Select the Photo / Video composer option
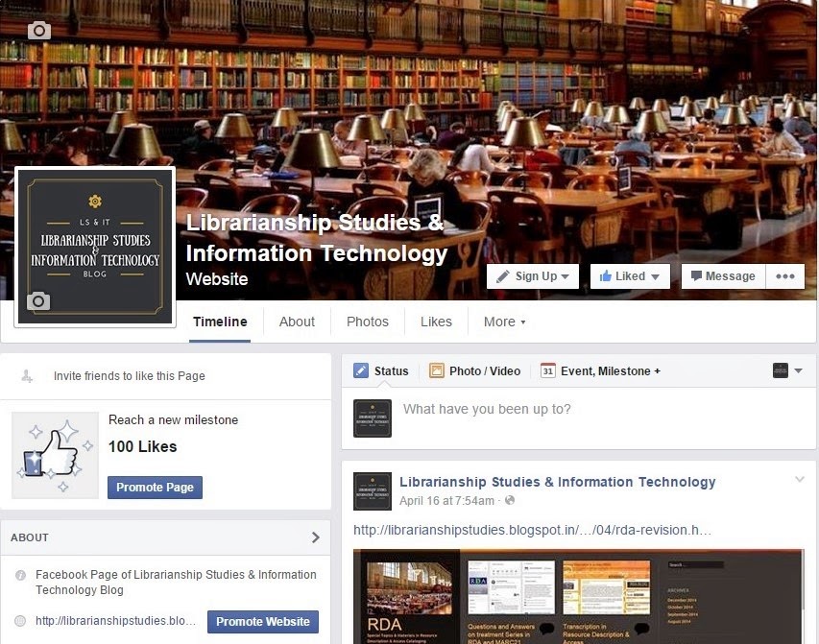Screen dimensions: 819x644 474,370
